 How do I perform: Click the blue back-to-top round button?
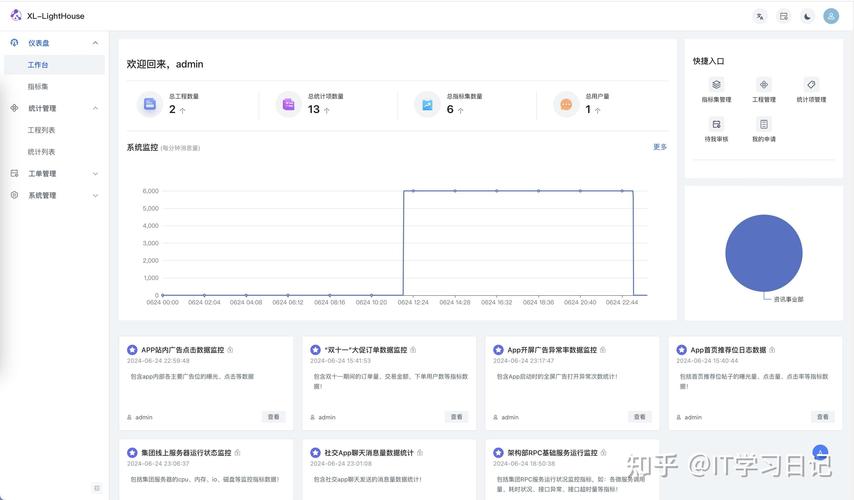tap(820, 453)
